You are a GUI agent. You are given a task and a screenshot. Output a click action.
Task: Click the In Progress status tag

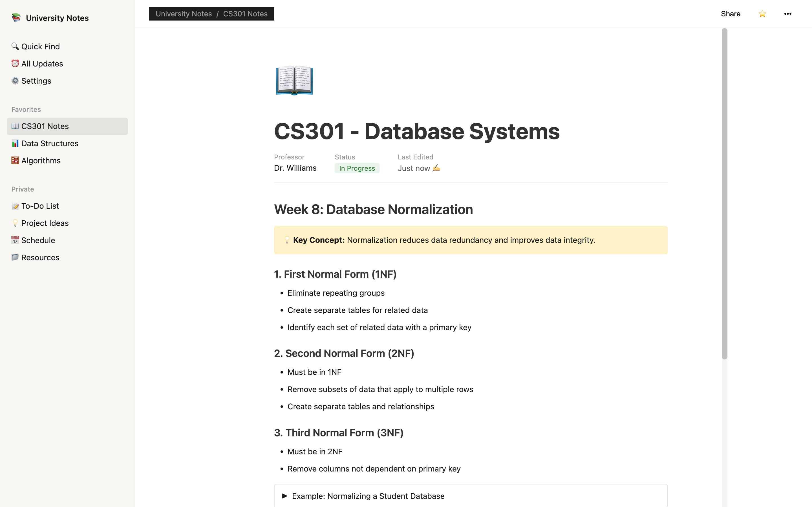click(357, 168)
